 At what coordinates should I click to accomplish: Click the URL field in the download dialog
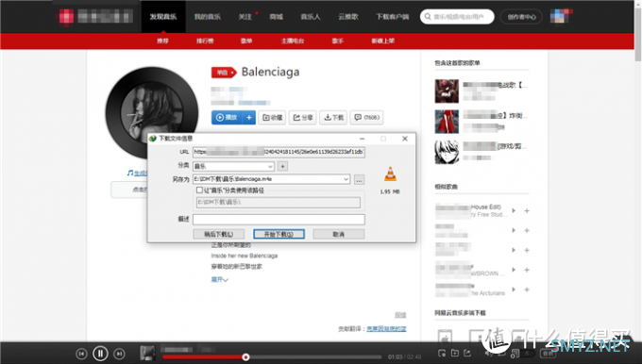279,152
